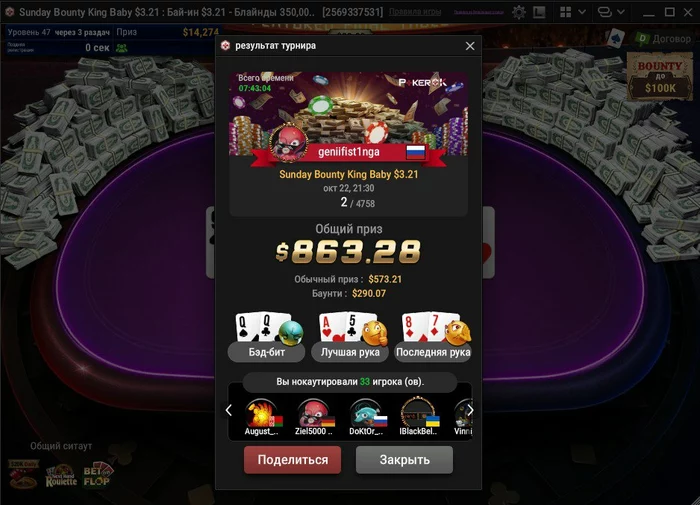Click the table layout grid icon
The width and height of the screenshot is (700, 505).
(x=566, y=12)
